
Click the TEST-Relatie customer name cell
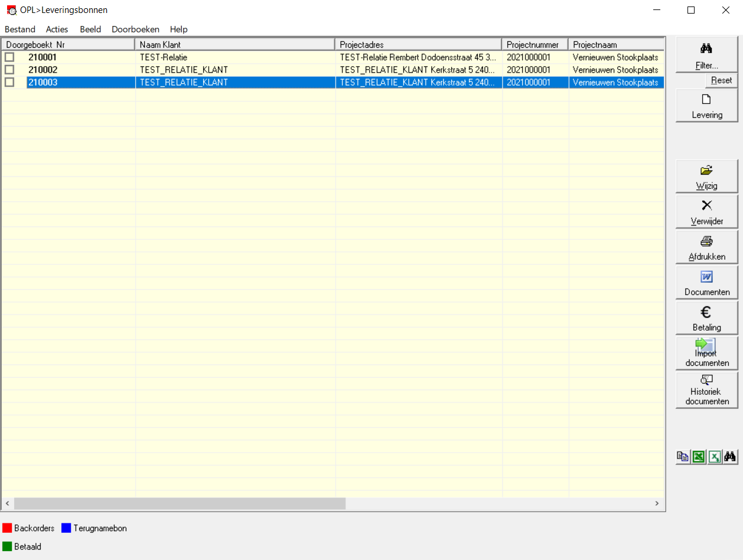coord(164,57)
